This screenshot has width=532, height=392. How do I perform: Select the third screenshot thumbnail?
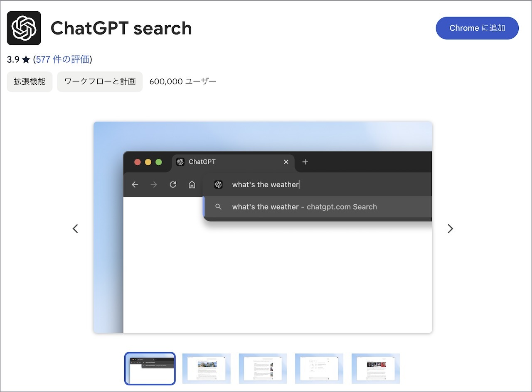tap(263, 369)
